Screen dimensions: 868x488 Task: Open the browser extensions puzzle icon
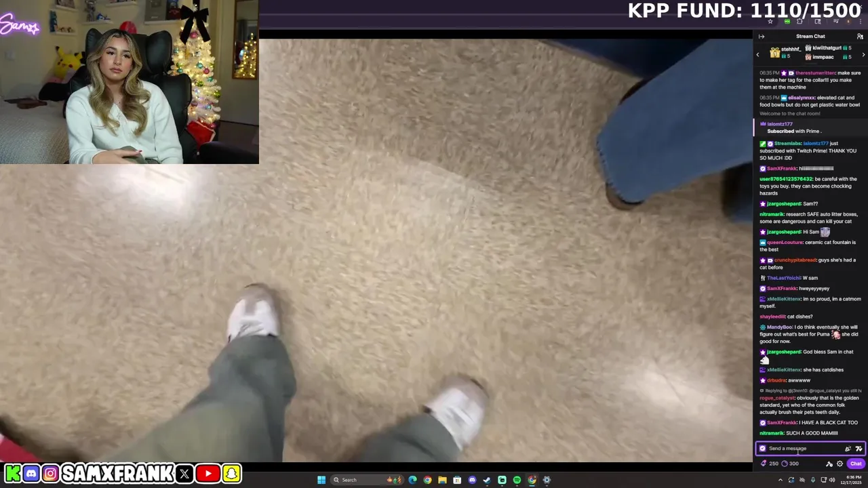tap(800, 22)
